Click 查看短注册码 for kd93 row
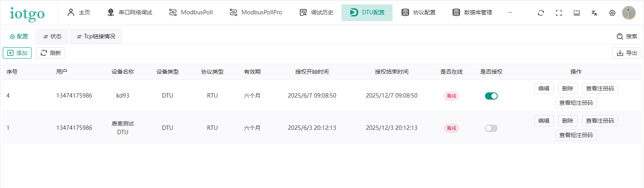644x188 pixels. [x=576, y=103]
